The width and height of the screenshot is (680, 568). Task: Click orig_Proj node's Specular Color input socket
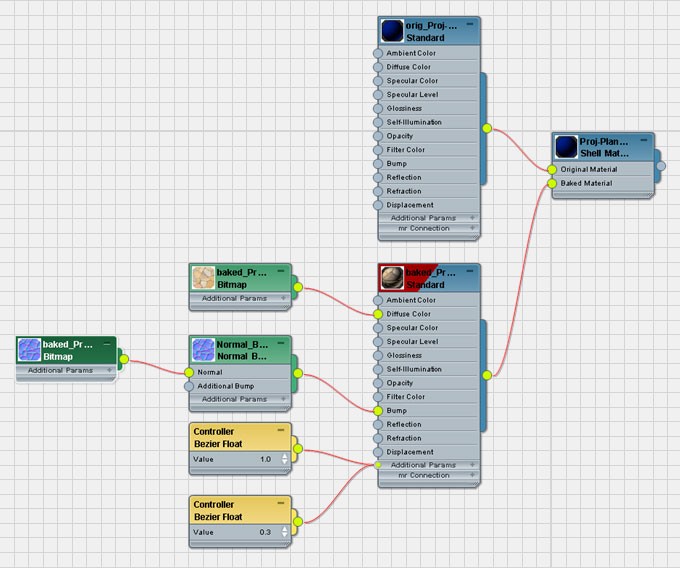pyautogui.click(x=378, y=81)
